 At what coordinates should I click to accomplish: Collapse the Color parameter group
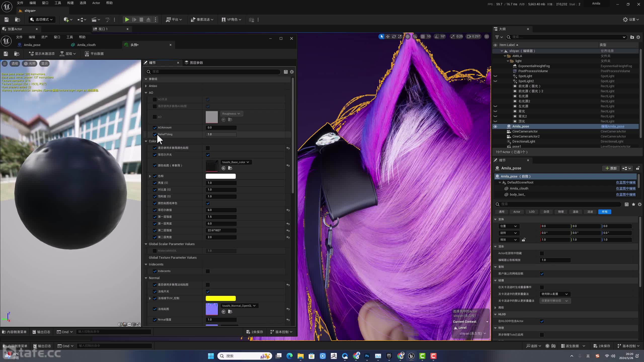pyautogui.click(x=146, y=141)
